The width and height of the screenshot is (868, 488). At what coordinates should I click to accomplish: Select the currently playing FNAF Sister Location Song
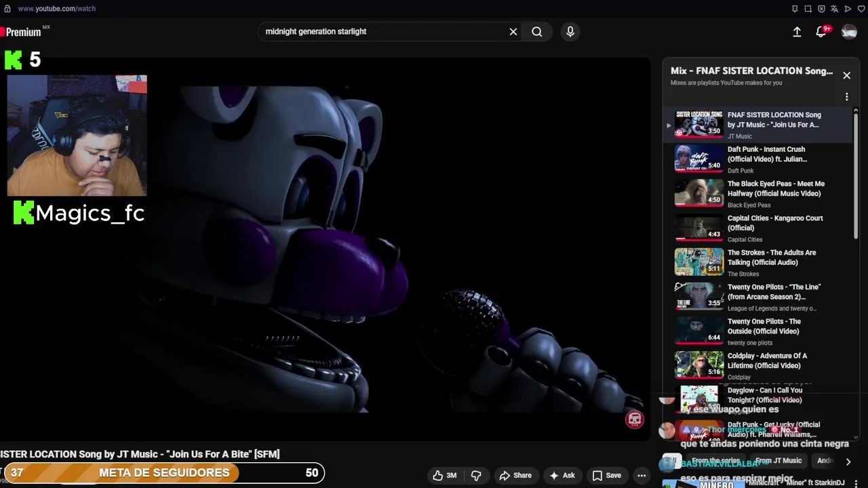(x=757, y=125)
